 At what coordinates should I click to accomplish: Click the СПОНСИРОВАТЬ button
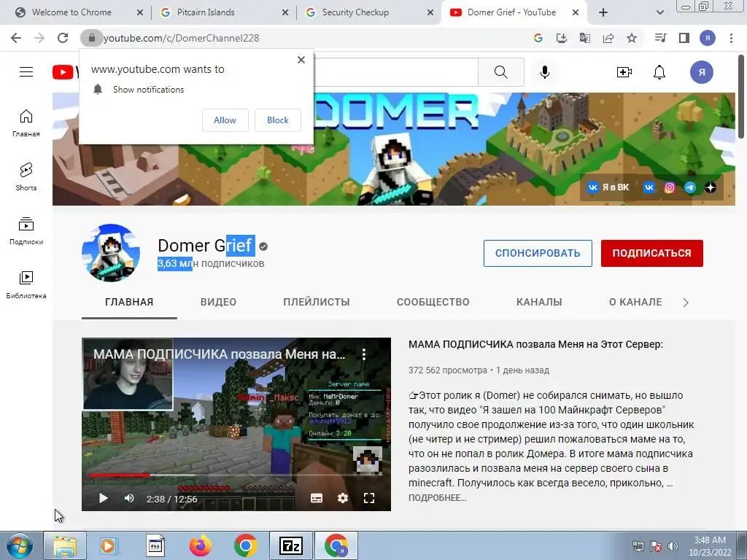(538, 253)
